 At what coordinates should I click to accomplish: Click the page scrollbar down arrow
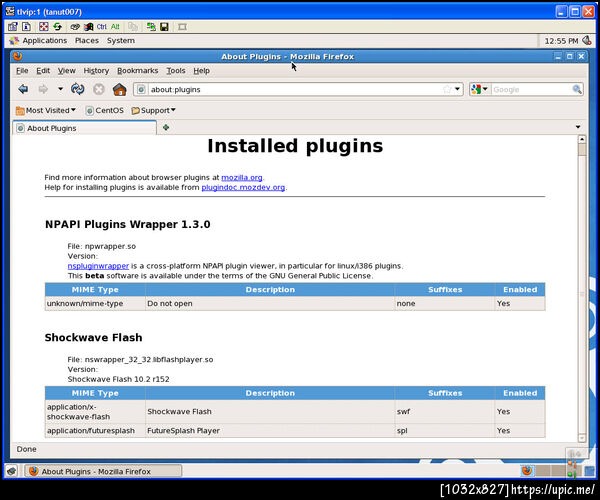coord(582,438)
